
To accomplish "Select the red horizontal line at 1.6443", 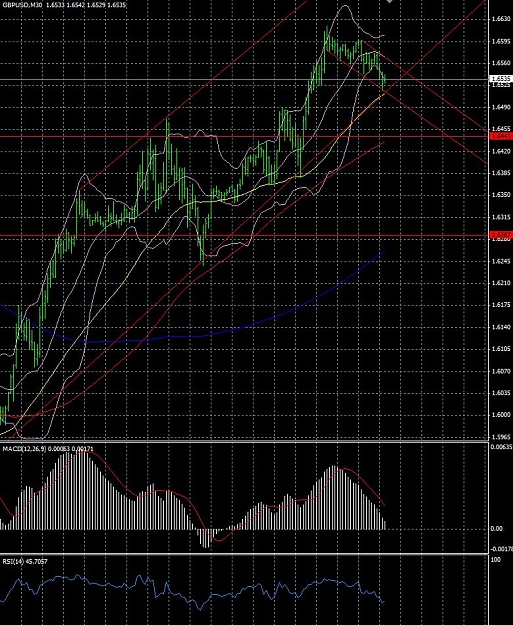I will [244, 136].
